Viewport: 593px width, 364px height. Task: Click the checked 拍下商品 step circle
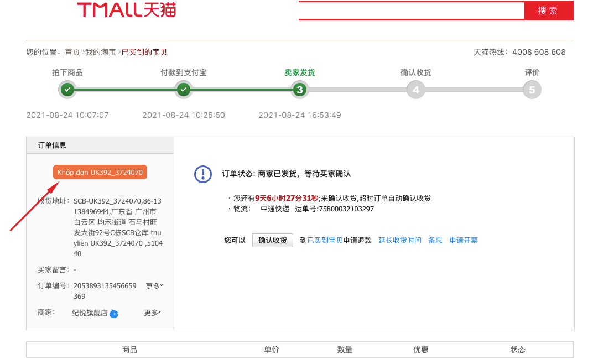click(67, 90)
